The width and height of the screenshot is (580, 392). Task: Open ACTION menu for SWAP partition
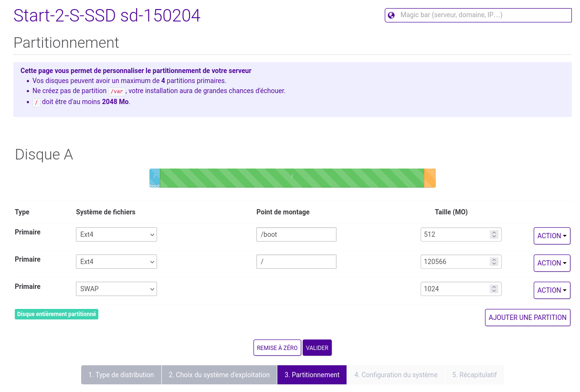click(552, 290)
